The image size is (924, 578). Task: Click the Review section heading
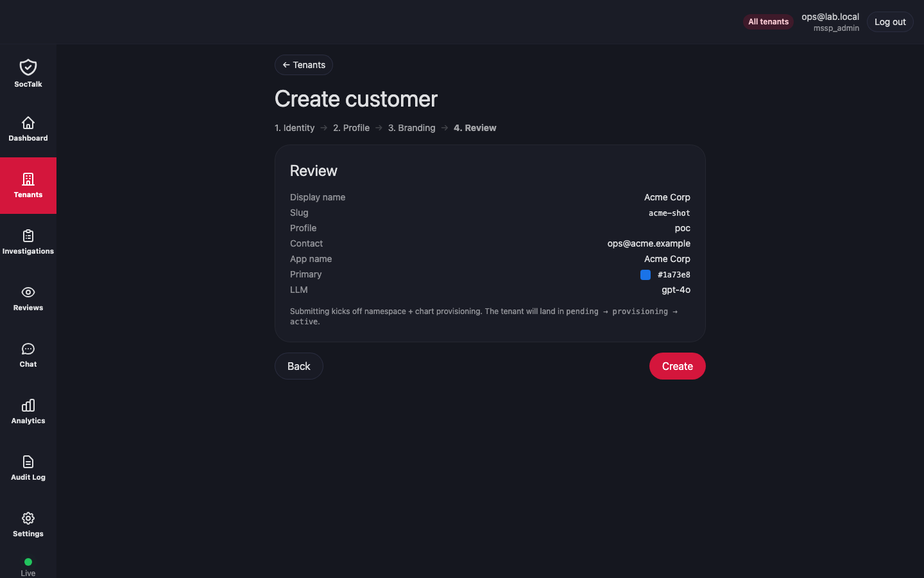point(313,171)
